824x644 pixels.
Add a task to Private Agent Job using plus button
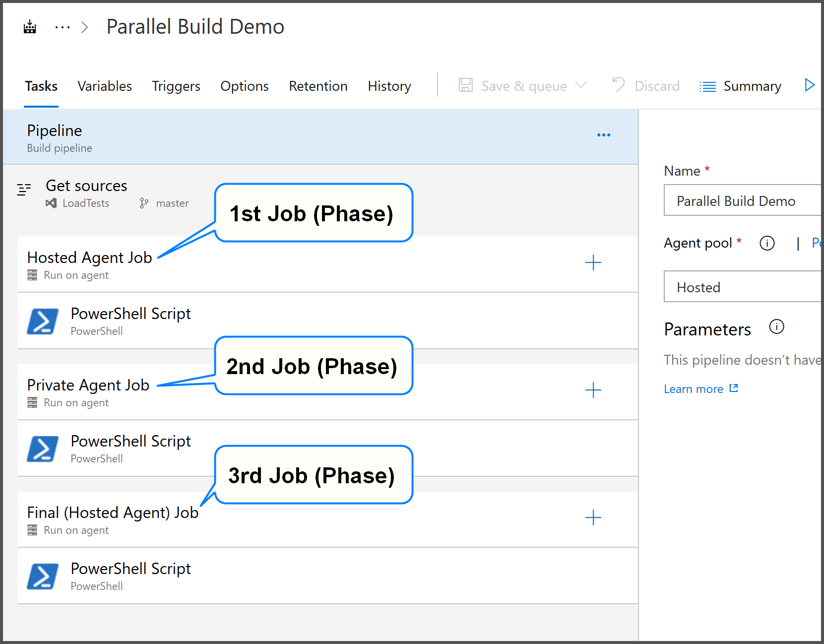pyautogui.click(x=593, y=390)
